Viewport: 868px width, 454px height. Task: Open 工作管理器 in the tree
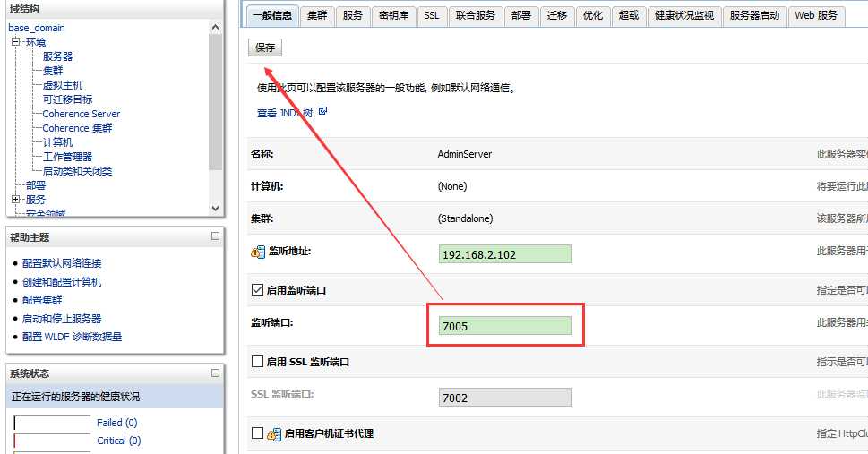pos(67,157)
